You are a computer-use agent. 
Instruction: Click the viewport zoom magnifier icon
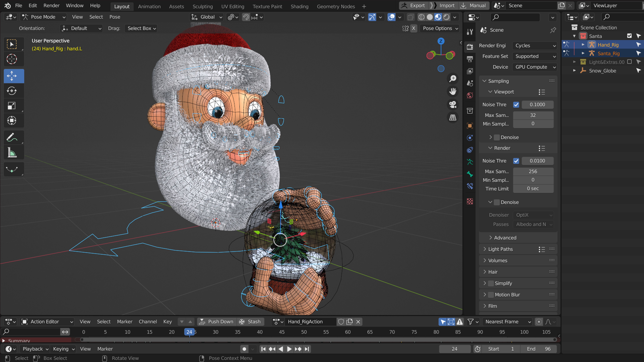[453, 79]
